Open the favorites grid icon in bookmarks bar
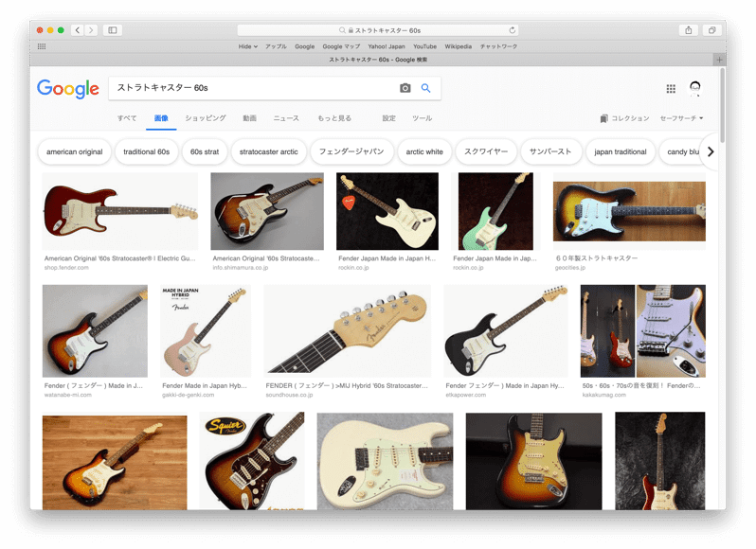 (42, 46)
